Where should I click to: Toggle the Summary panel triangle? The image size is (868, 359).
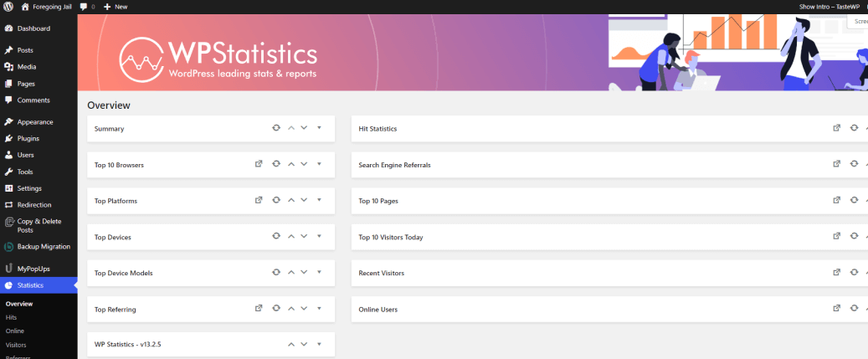click(x=320, y=128)
